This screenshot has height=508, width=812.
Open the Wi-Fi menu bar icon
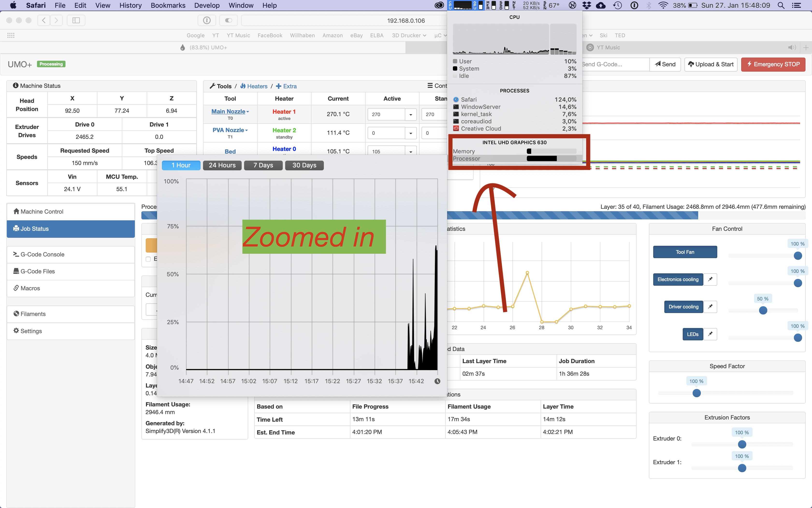click(x=663, y=5)
